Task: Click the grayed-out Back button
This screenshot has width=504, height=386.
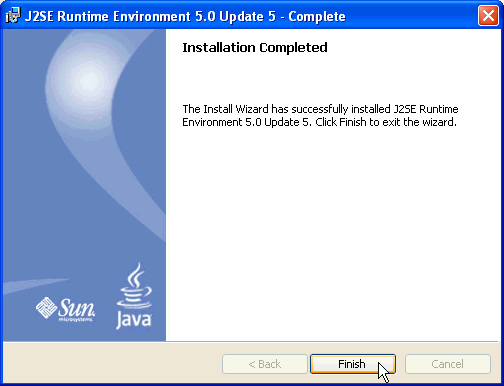Action: click(x=265, y=364)
